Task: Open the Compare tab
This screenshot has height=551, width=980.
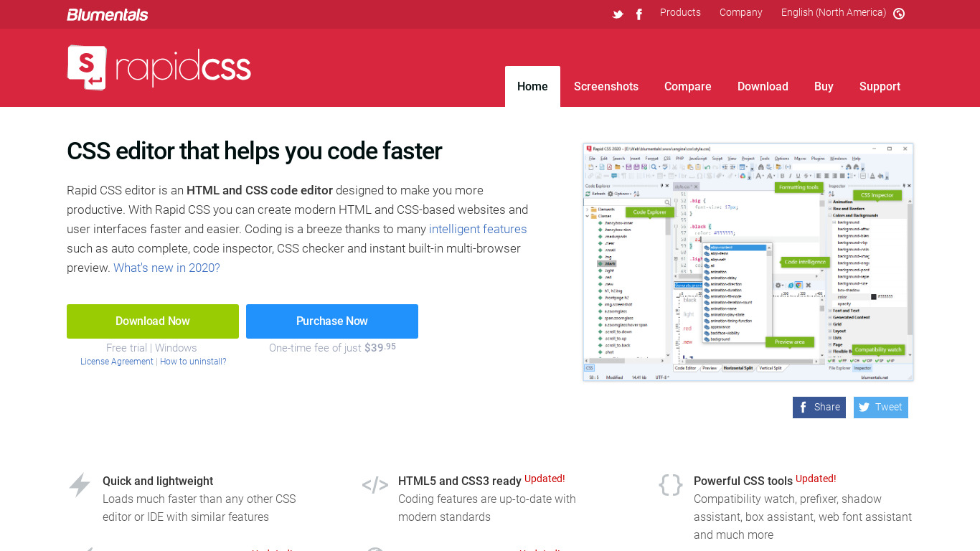Action: pos(688,86)
